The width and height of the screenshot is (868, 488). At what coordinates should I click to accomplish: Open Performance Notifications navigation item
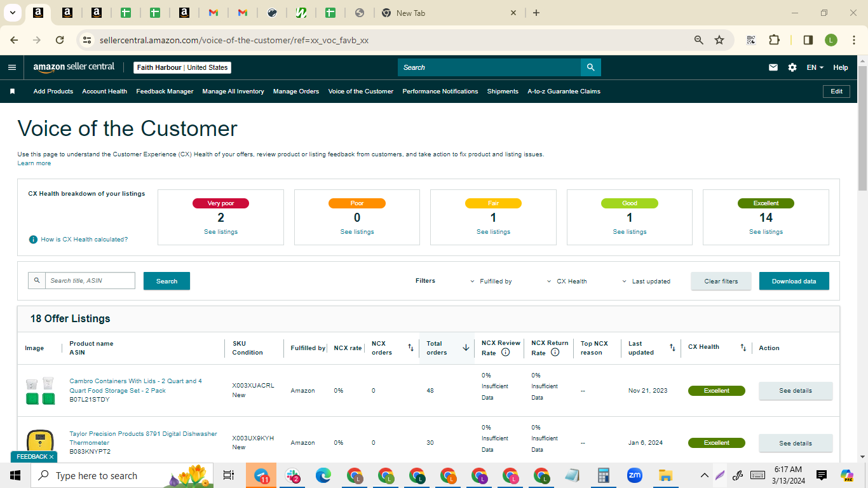[x=440, y=91]
